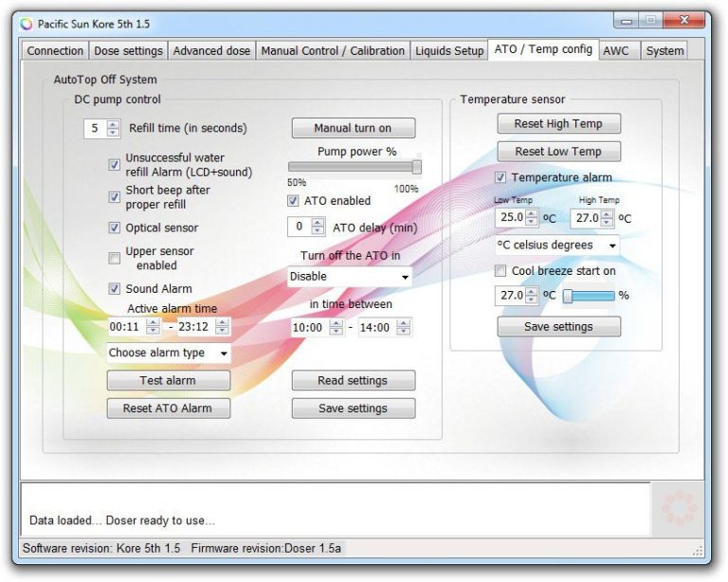Expand the Turn off the ATO in dropdown

click(x=350, y=277)
